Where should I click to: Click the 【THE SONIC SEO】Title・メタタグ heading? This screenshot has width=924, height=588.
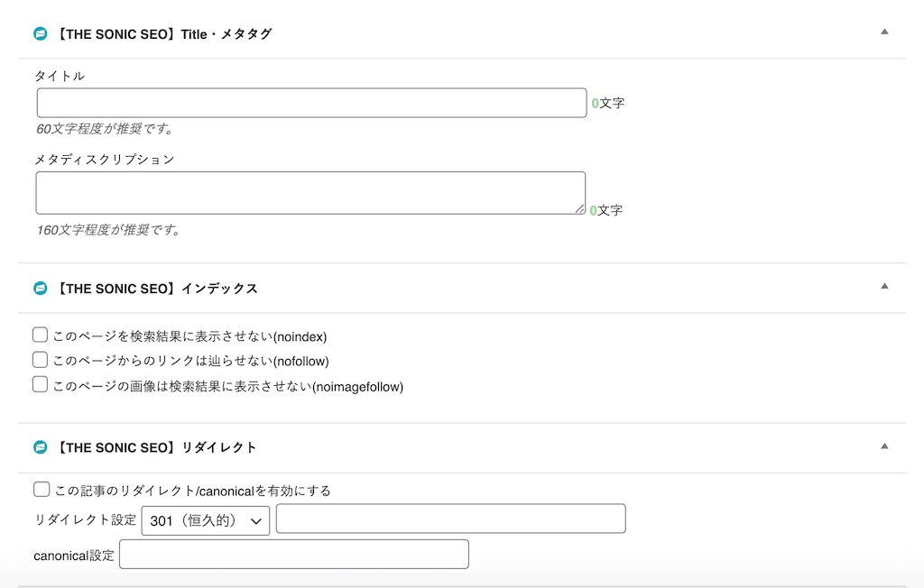pyautogui.click(x=162, y=34)
